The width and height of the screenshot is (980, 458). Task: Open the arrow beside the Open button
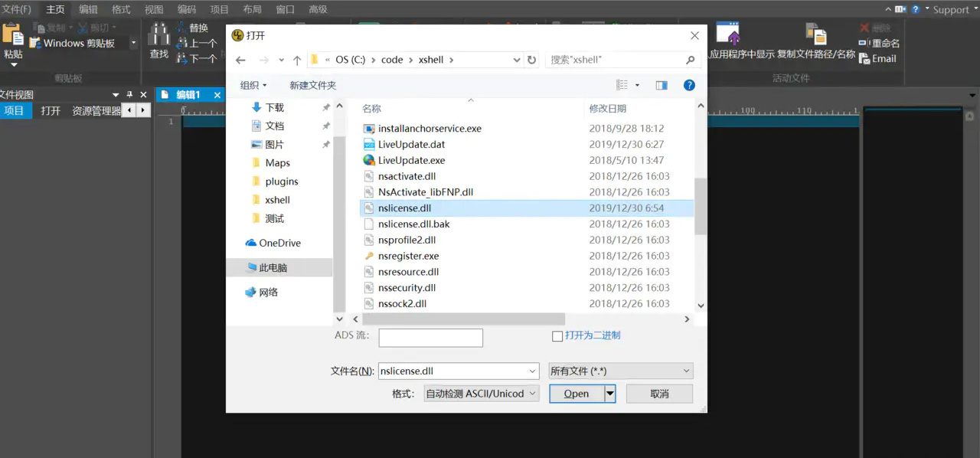pyautogui.click(x=610, y=394)
